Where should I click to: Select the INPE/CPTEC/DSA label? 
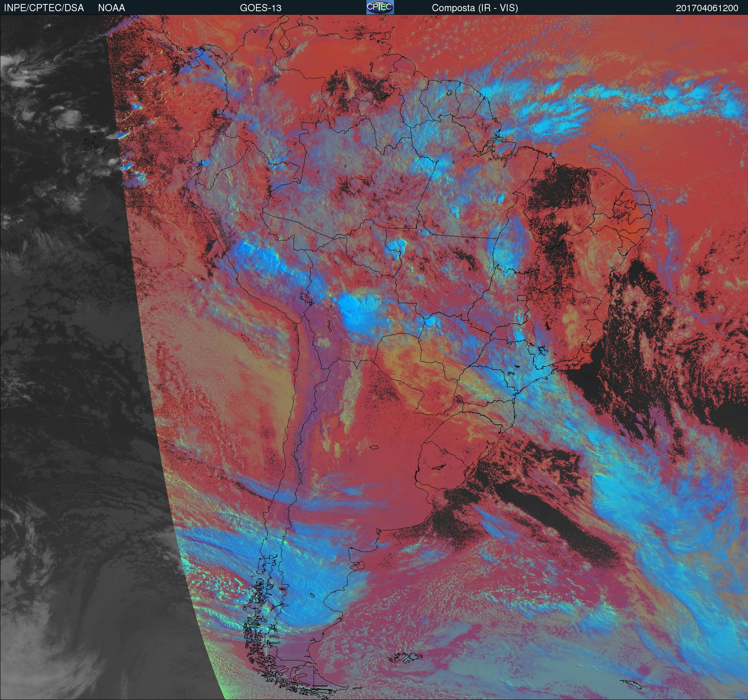click(44, 8)
